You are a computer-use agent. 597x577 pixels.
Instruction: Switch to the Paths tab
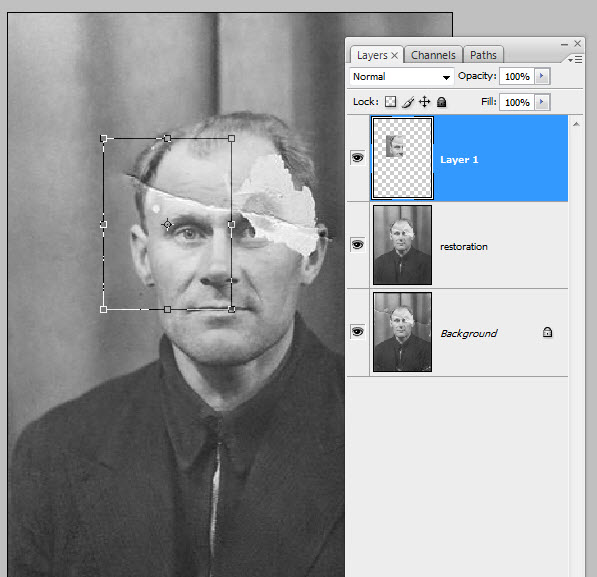tap(483, 55)
